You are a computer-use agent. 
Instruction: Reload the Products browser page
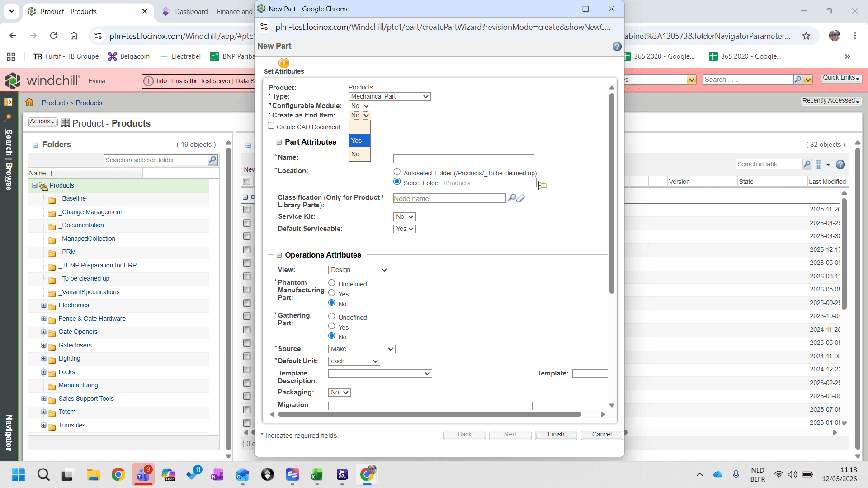tap(53, 36)
